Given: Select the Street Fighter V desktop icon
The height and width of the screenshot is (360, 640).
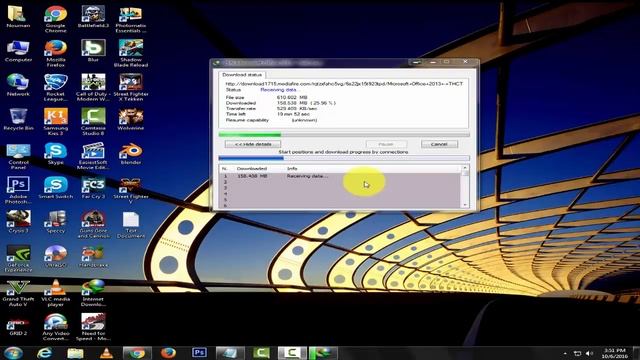Looking at the screenshot, I should (x=131, y=190).
